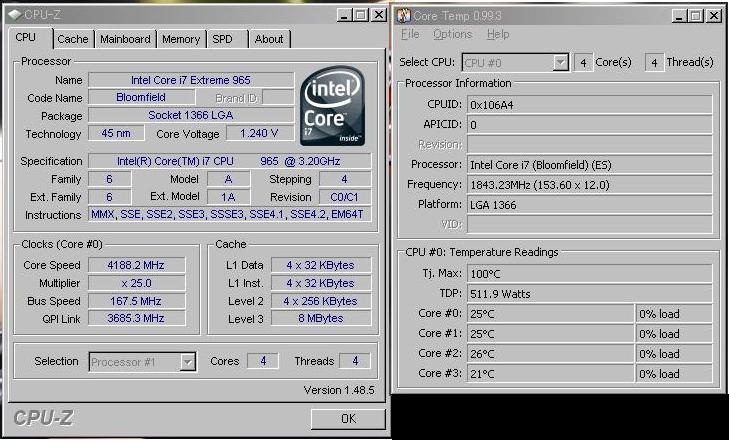Close the CPU-Z window

379,15
